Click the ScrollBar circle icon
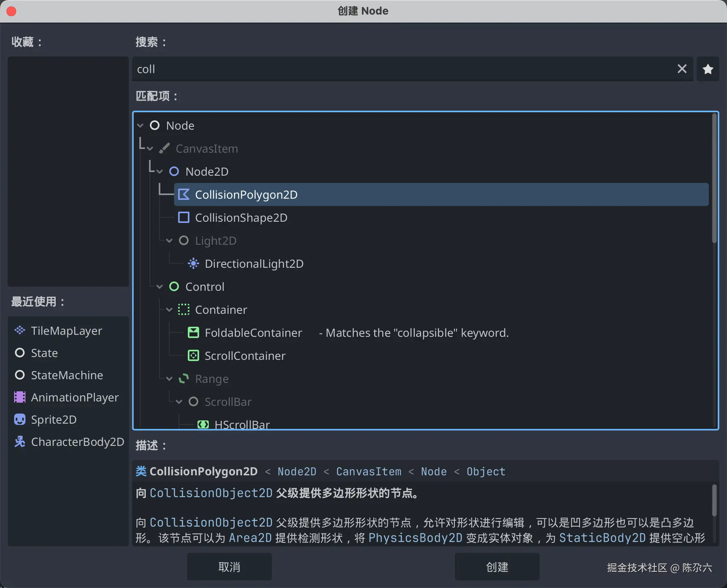 [x=193, y=402]
